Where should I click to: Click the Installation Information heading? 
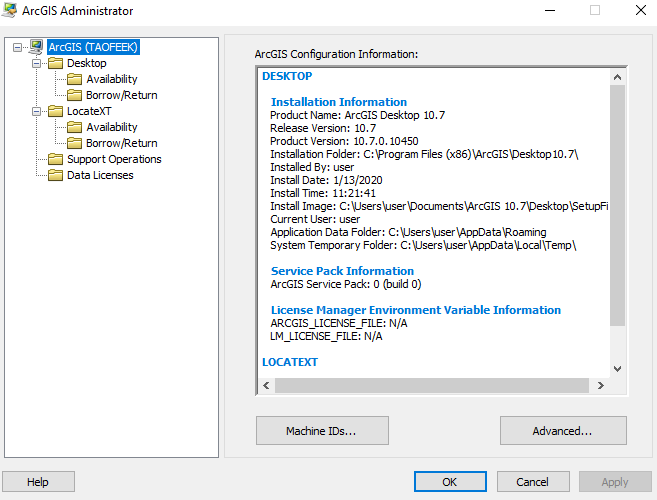click(x=339, y=102)
